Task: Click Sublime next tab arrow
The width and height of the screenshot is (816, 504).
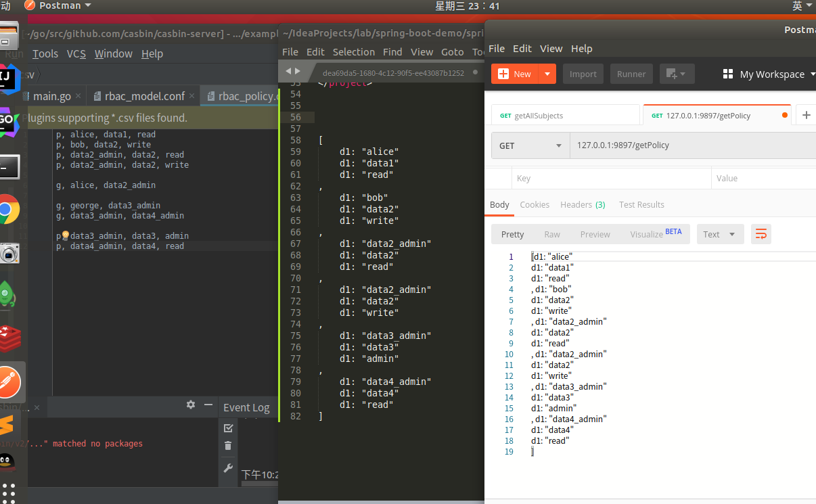Action: (297, 71)
